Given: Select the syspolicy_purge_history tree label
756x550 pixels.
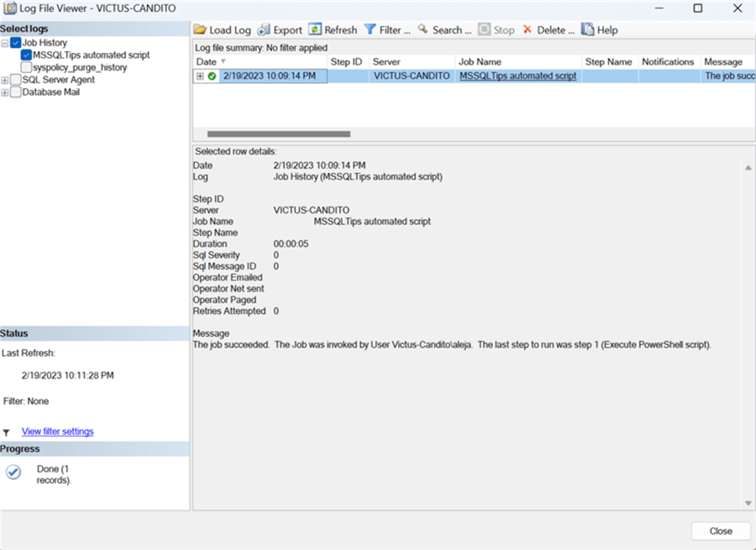Looking at the screenshot, I should click(x=80, y=67).
